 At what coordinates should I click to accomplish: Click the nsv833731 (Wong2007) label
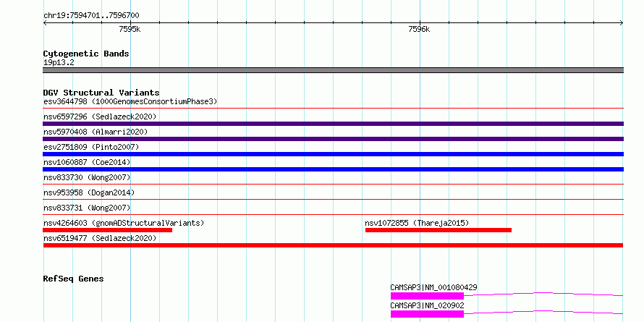(x=87, y=208)
